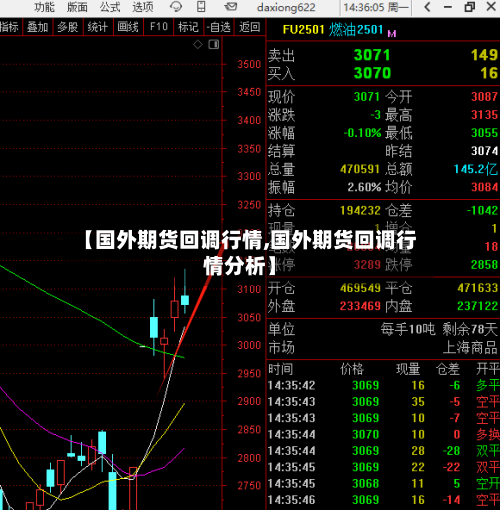
Task: Click the 返回 back button
Action: pos(250,27)
